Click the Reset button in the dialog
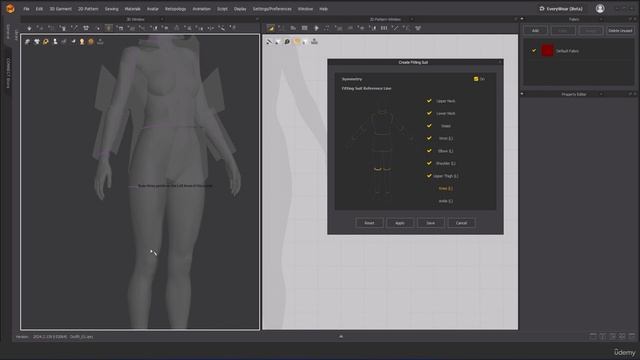 [x=369, y=223]
